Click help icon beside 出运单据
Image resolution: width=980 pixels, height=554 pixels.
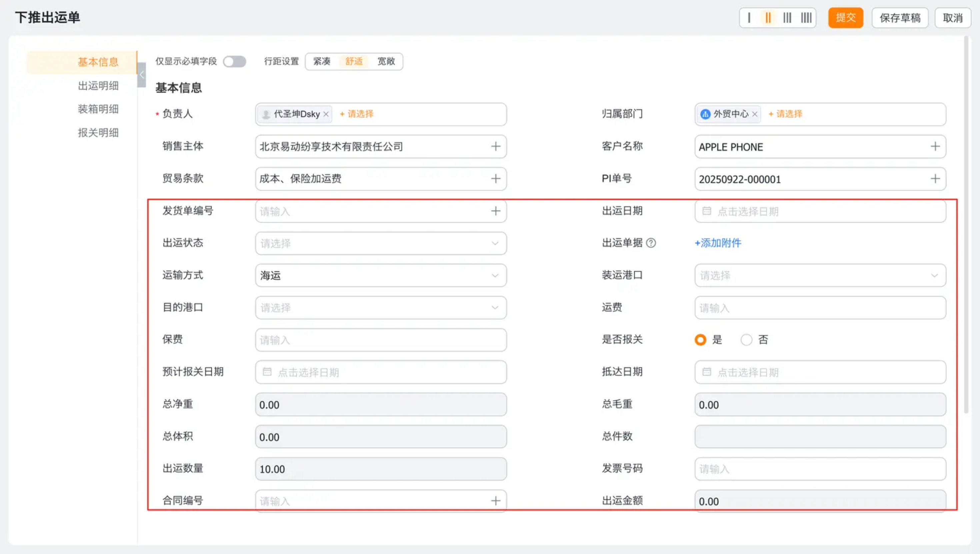point(651,243)
